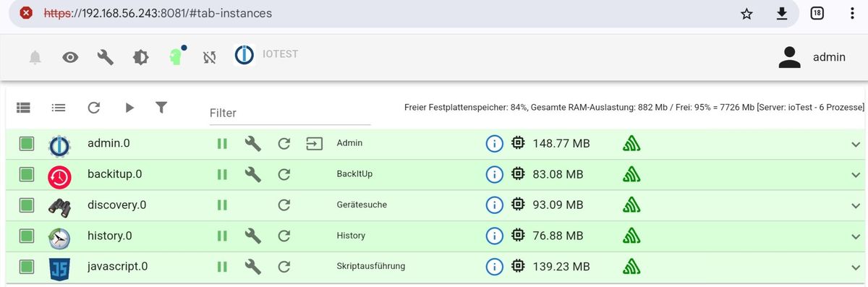
Task: Toggle the green checkbox for discovery.0
Action: (x=27, y=205)
